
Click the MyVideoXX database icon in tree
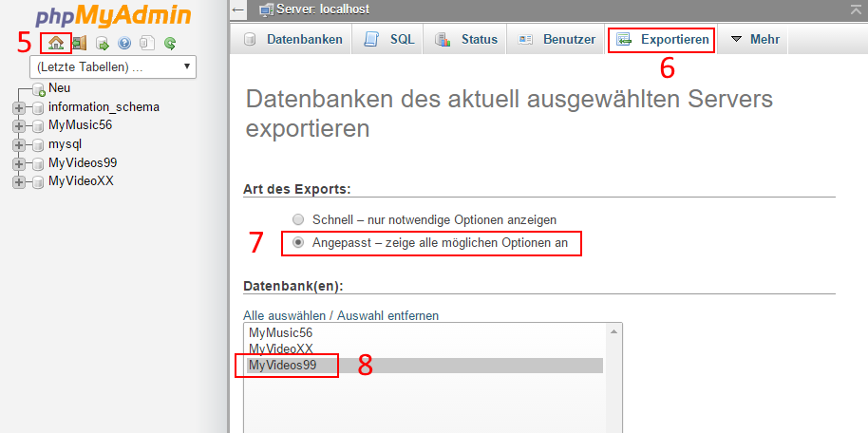[x=38, y=182]
